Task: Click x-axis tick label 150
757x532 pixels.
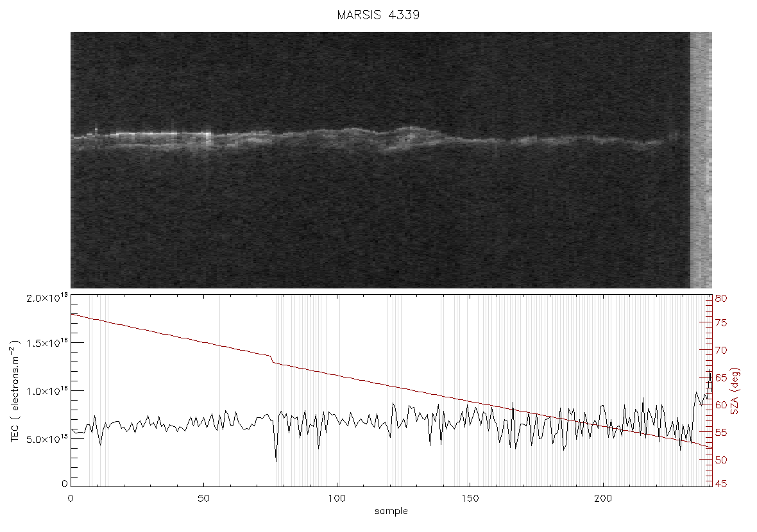Action: pos(470,498)
